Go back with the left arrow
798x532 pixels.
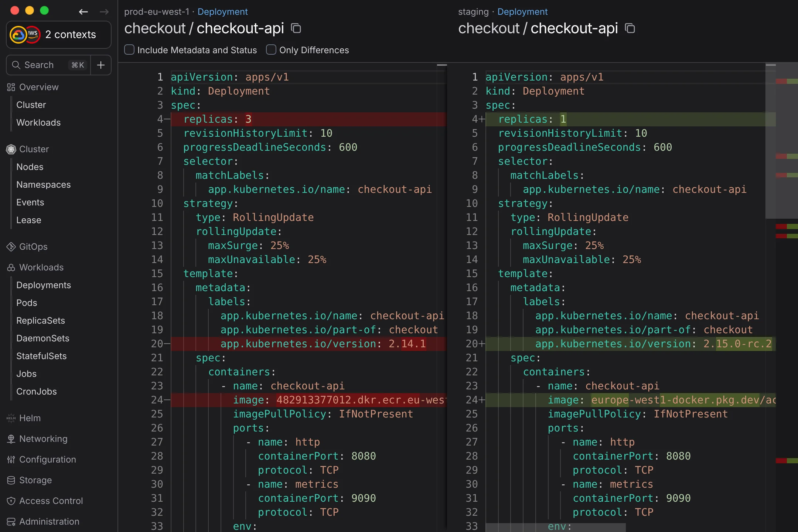coord(83,12)
